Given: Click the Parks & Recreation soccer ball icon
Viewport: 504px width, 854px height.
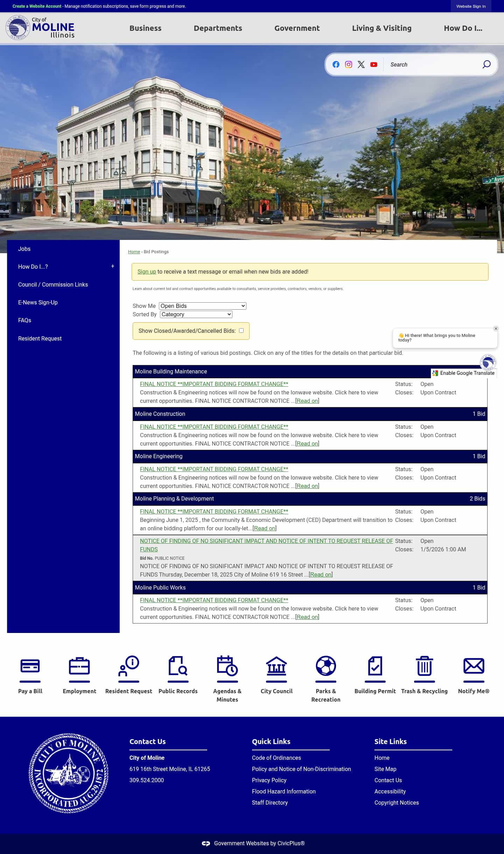Looking at the screenshot, I should 326,666.
